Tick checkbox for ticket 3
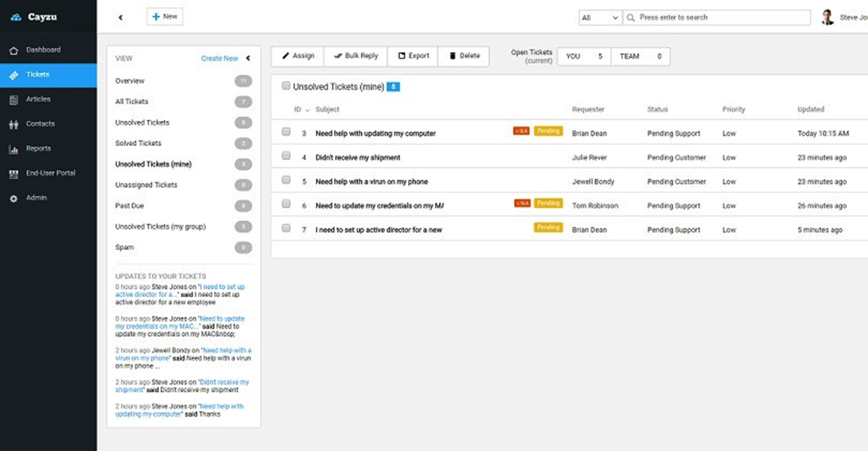 pos(286,132)
